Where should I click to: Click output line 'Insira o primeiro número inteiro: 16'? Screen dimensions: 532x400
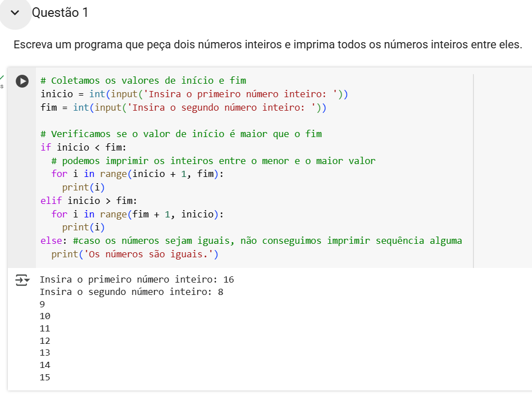pos(137,280)
